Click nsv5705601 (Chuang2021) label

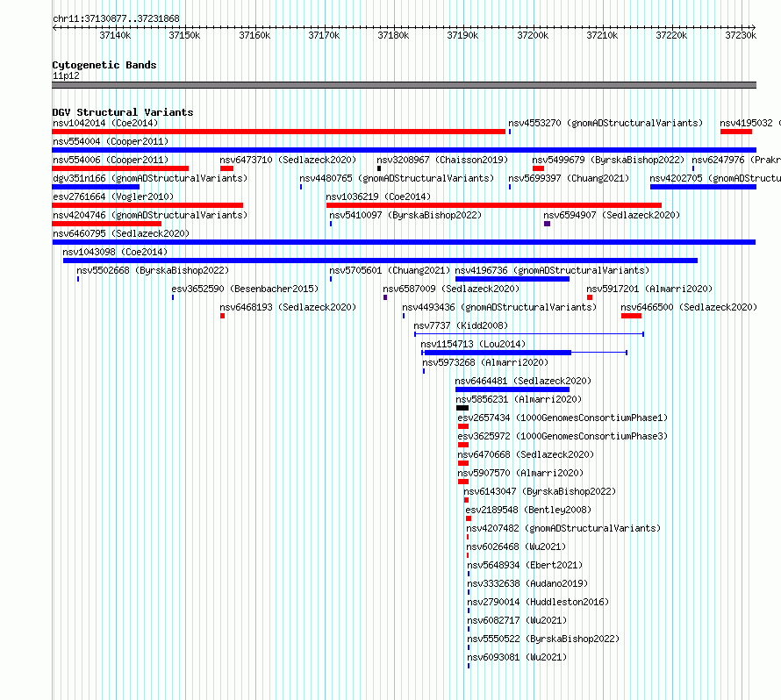pyautogui.click(x=390, y=270)
